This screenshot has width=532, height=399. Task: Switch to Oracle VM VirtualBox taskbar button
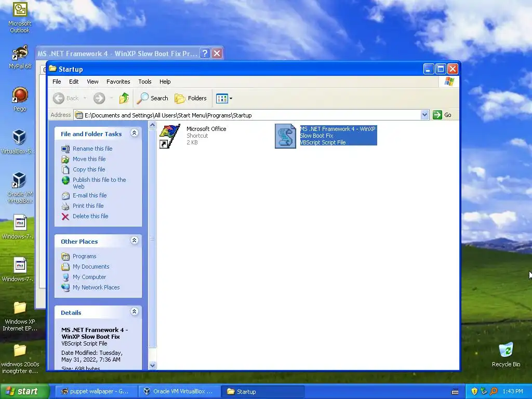179,392
